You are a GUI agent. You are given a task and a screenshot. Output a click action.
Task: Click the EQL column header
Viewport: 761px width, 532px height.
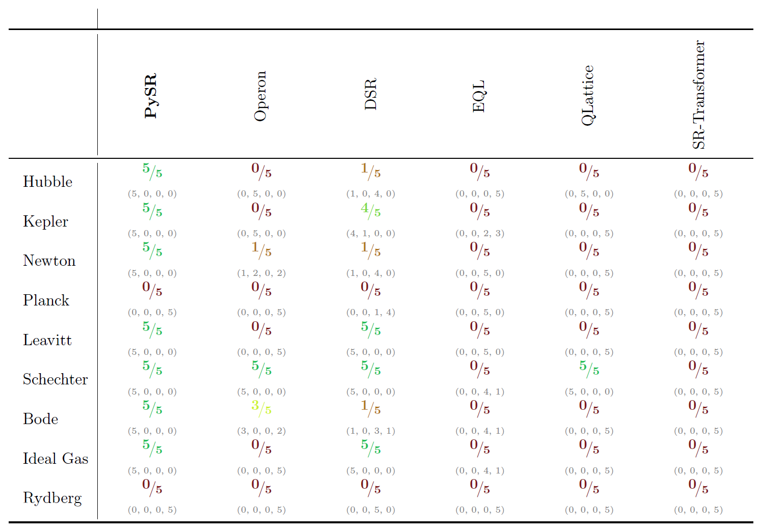[479, 96]
